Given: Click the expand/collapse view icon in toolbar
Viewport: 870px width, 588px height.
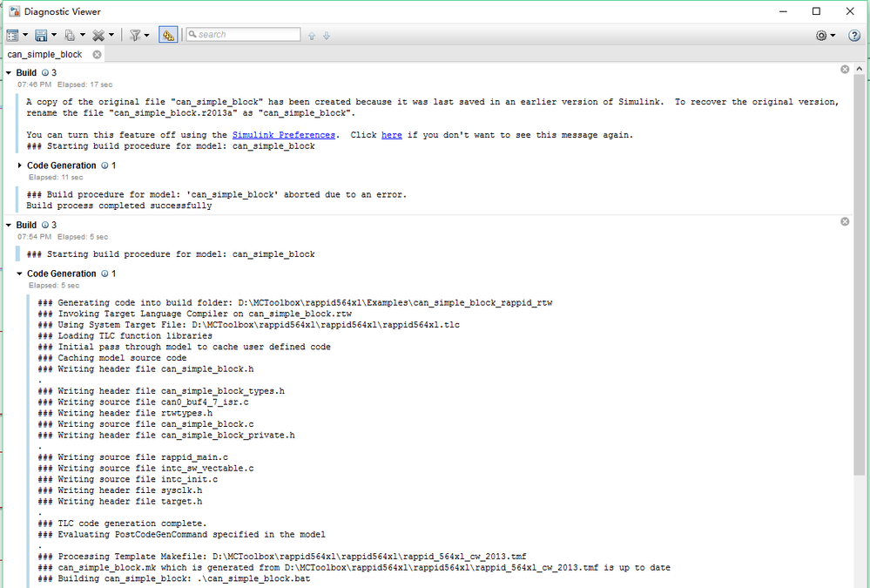Looking at the screenshot, I should (12, 36).
